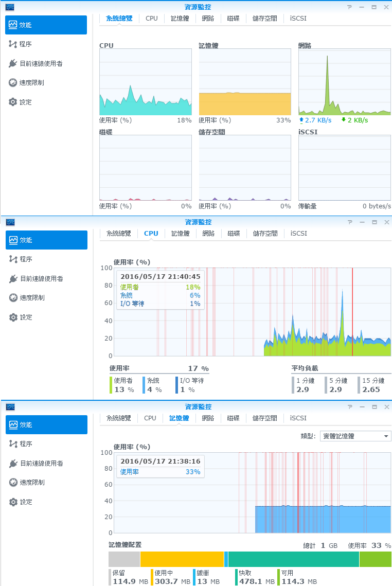Click teal 快取 segment of memory allocation bar
This screenshot has height=586, width=392.
(294, 559)
